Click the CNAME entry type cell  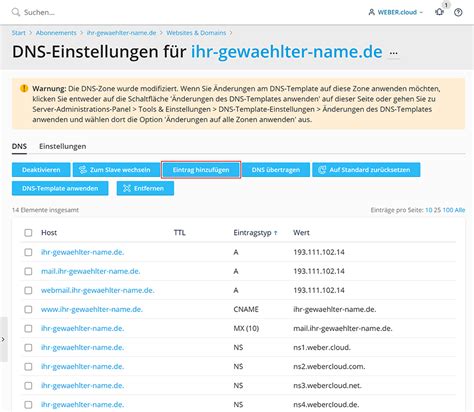[246, 309]
